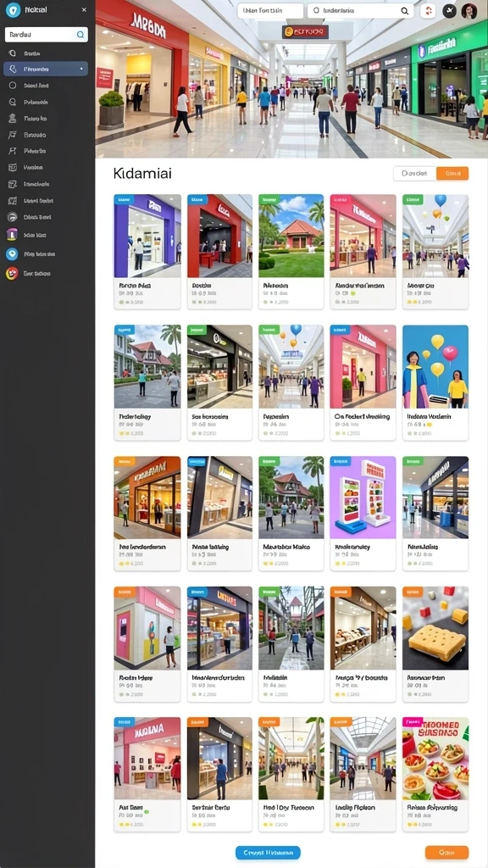This screenshot has width=488, height=868.
Task: Click the blue location pin sidebar icon
Action: coord(12,254)
